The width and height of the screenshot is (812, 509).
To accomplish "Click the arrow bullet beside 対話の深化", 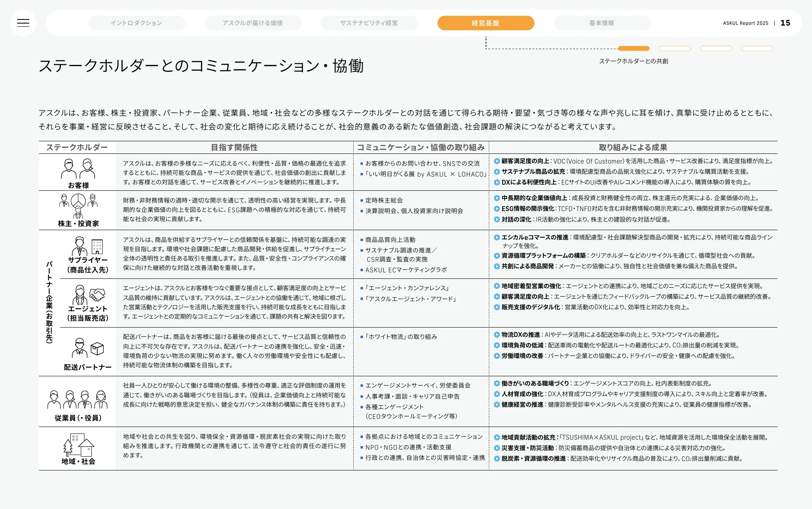I will 497,220.
